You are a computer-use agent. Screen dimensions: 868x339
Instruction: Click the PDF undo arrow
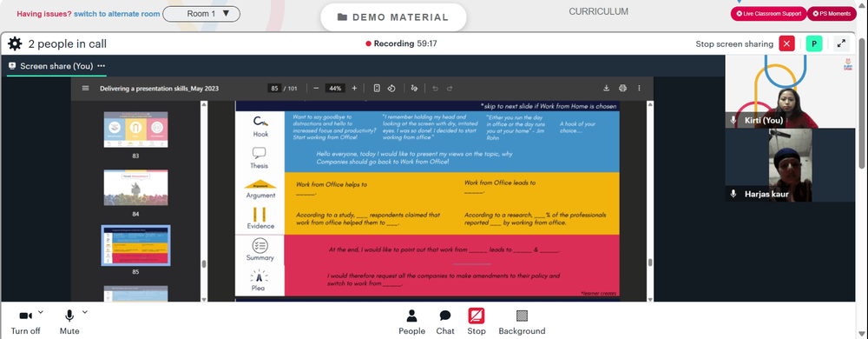coord(435,88)
